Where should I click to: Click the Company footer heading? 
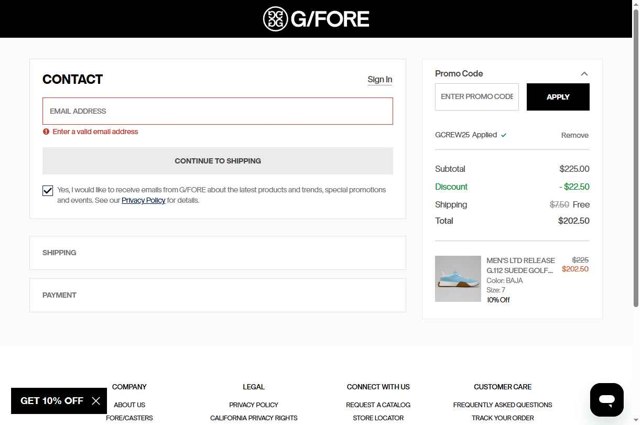(129, 387)
